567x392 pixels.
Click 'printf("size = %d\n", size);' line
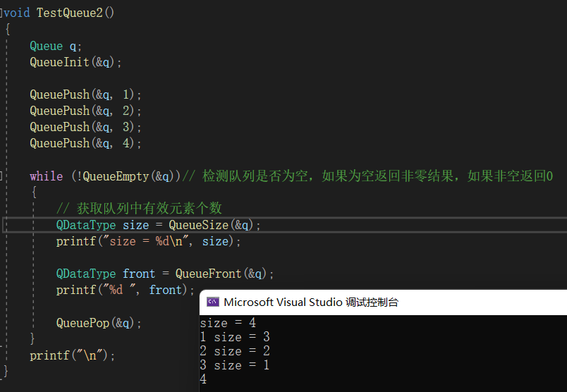pyautogui.click(x=148, y=242)
